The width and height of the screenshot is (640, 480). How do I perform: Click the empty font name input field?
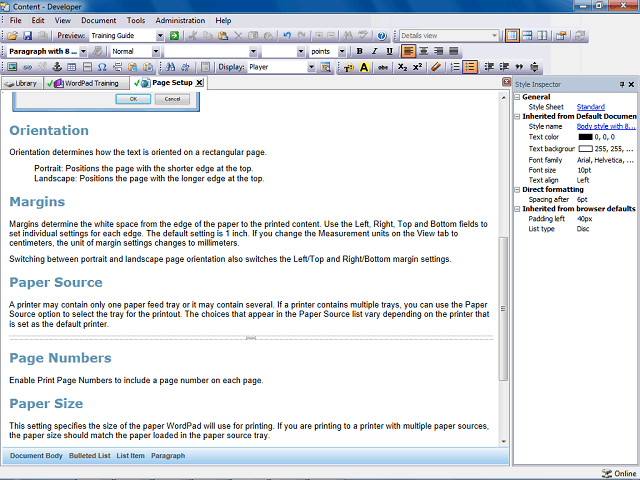[x=207, y=51]
